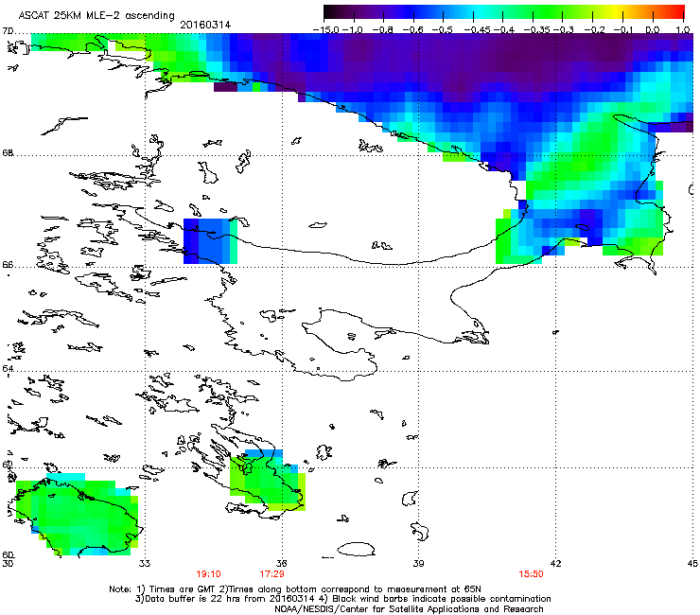Click the color bar label -0.35
The height and width of the screenshot is (615, 700).
coord(537,30)
